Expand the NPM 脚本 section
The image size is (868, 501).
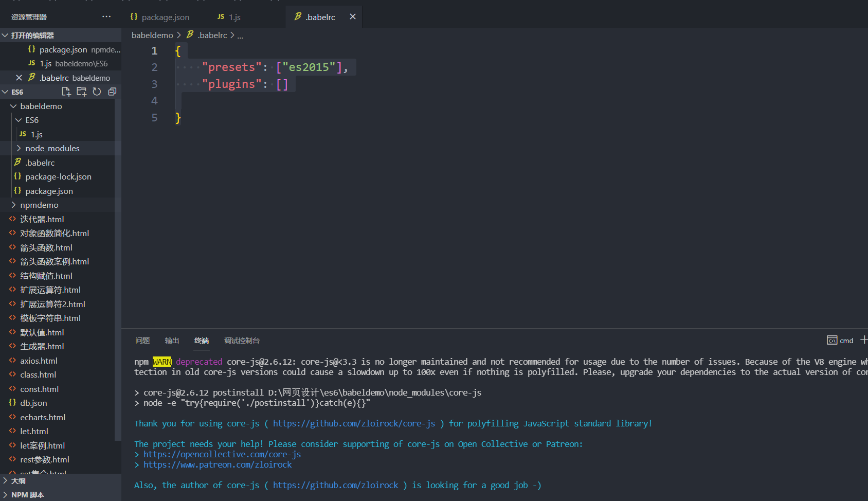click(61, 495)
